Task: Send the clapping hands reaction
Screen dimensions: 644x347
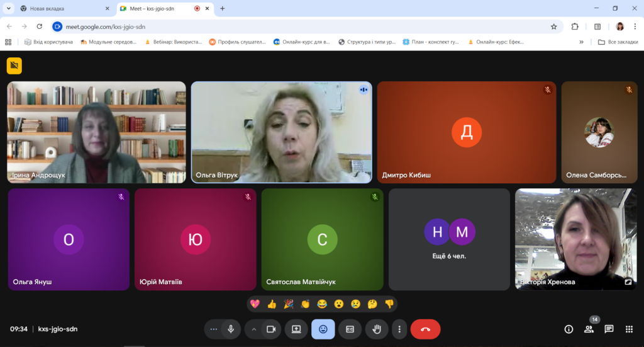Action: [x=305, y=304]
